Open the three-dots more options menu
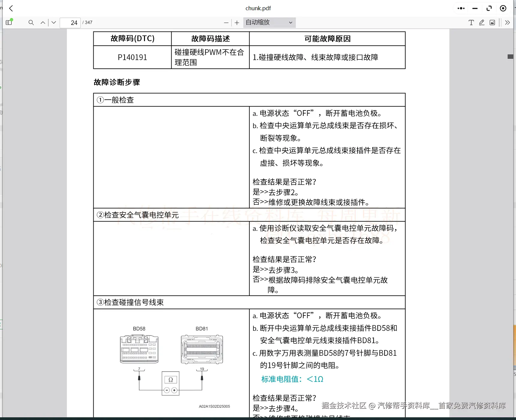516x420 pixels. [461, 8]
